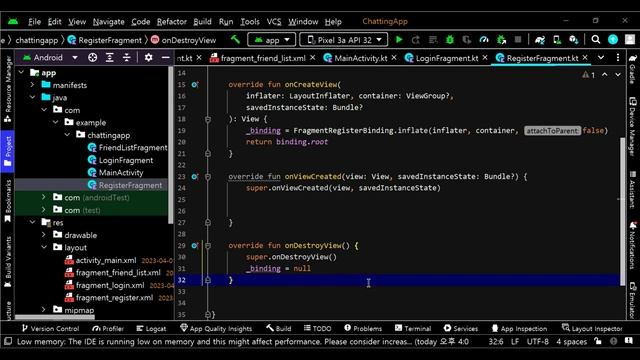Expand the manifests folder
Viewport: 640px width, 360px height.
(x=32, y=84)
